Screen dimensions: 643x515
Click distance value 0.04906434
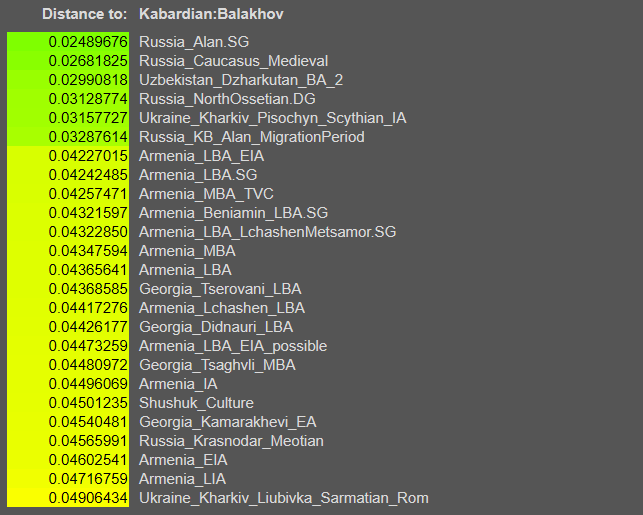pyautogui.click(x=88, y=498)
